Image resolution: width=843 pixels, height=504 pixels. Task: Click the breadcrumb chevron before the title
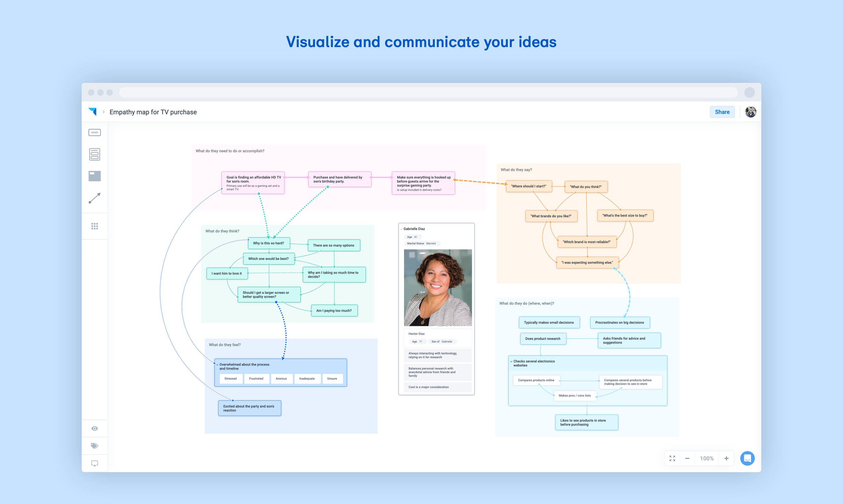tap(103, 112)
